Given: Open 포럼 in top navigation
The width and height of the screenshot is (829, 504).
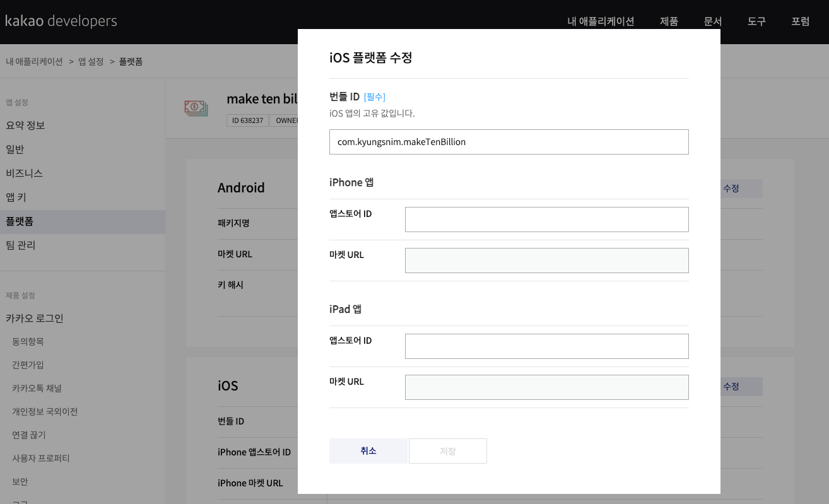Looking at the screenshot, I should coord(801,21).
